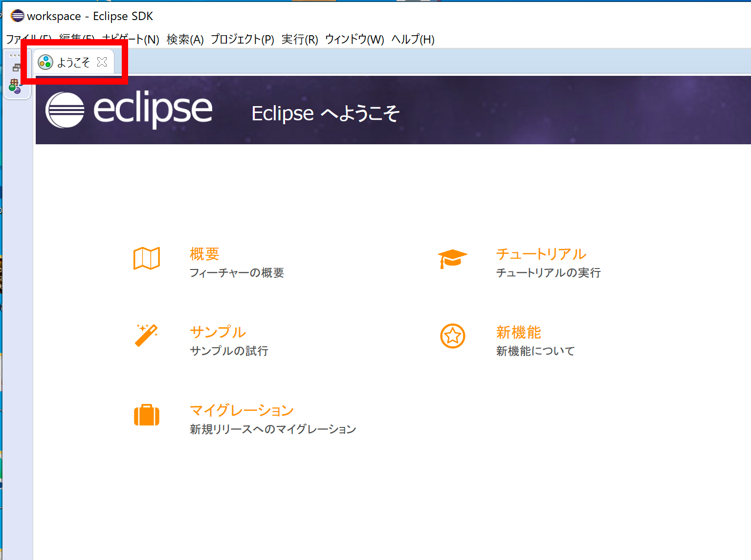Click the graduation cap tutorial icon
751x560 pixels.
pyautogui.click(x=452, y=259)
